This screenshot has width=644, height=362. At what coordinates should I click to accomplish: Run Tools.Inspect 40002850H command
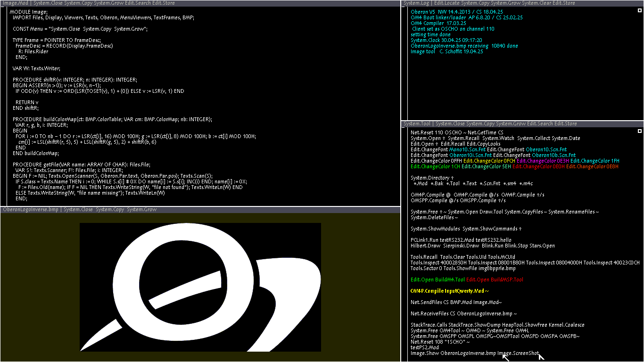438,263
